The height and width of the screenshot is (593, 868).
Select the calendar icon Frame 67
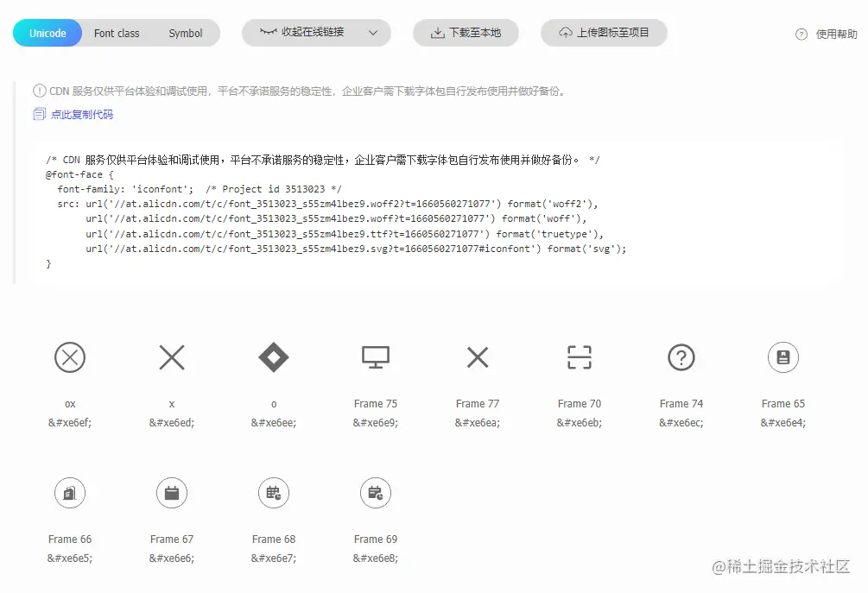pos(172,493)
